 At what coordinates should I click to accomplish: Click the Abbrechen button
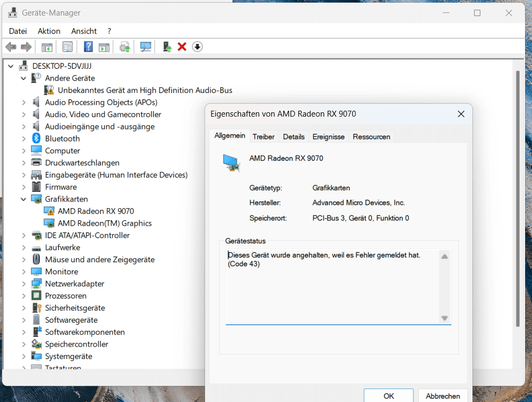[x=443, y=396]
